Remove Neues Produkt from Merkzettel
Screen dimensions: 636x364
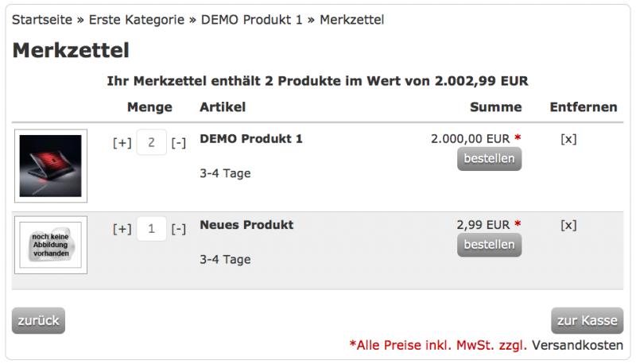568,225
